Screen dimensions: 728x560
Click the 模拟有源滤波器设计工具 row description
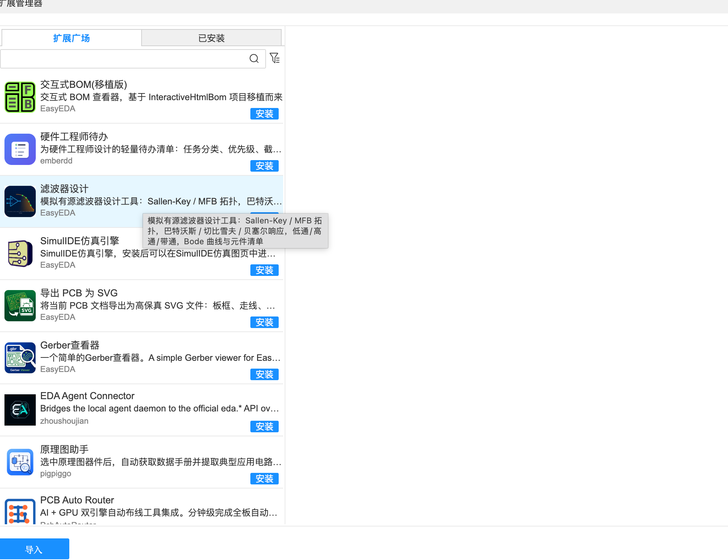point(161,201)
